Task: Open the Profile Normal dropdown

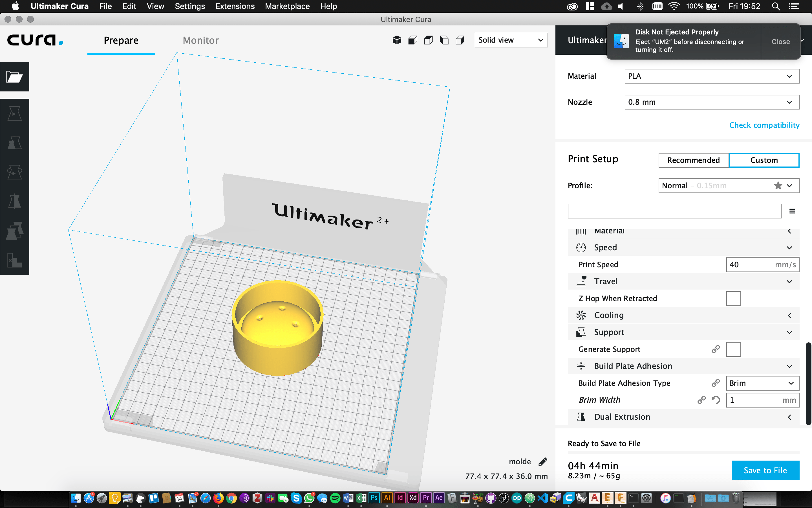Action: pyautogui.click(x=729, y=185)
